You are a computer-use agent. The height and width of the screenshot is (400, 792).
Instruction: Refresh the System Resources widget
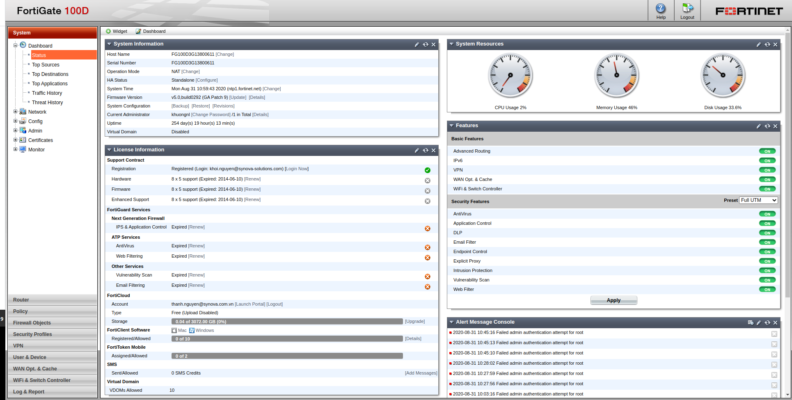coord(768,45)
